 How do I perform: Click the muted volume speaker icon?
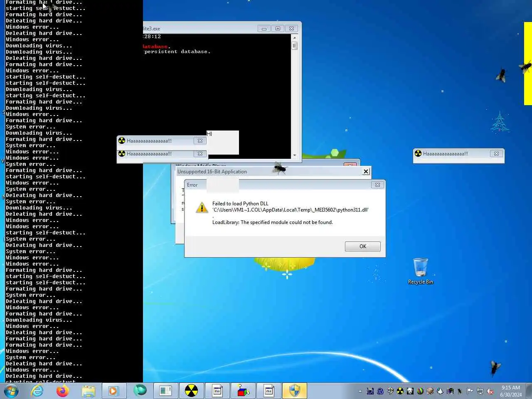[490, 391]
